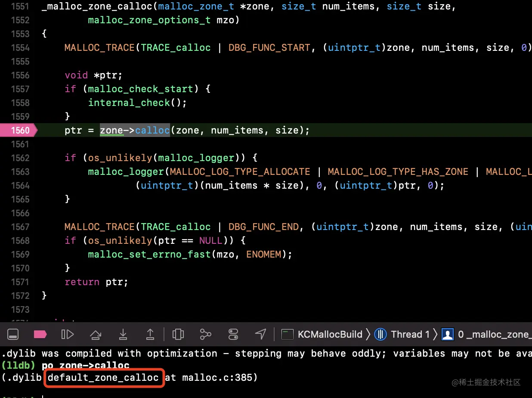Click "return ptr;" statement
532x398 pixels.
[x=96, y=282]
